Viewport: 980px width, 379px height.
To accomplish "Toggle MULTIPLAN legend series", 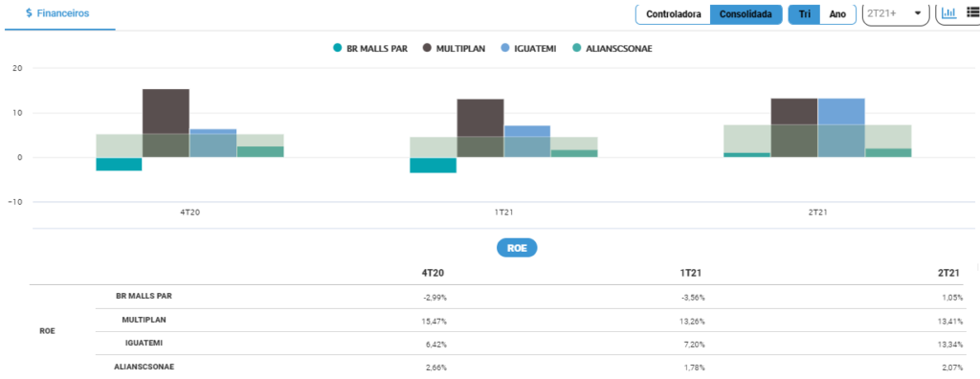I will click(x=454, y=48).
